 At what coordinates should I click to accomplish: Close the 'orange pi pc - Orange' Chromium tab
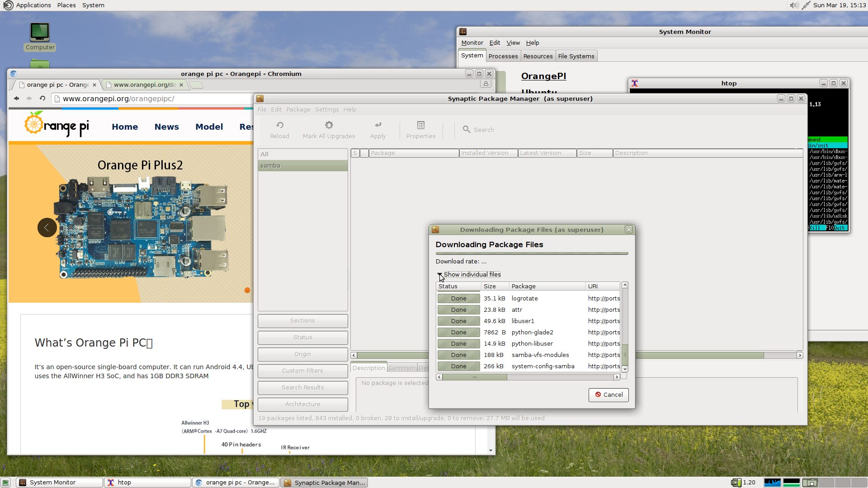pyautogui.click(x=94, y=85)
